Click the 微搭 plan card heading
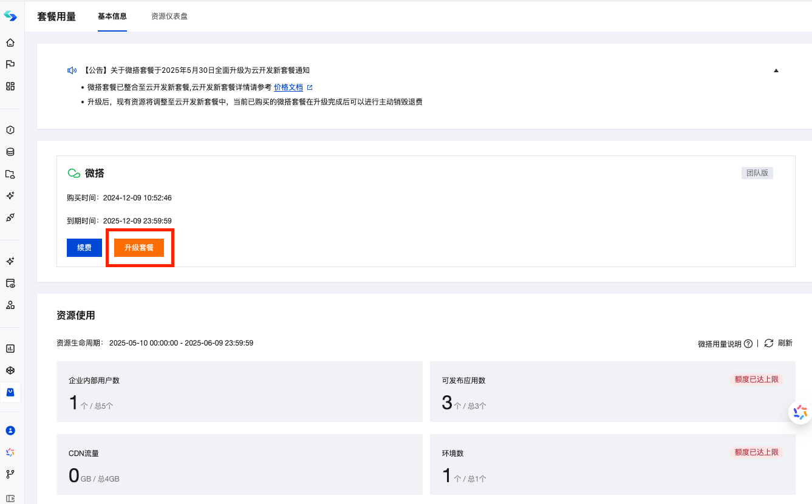The width and height of the screenshot is (812, 504). [95, 174]
